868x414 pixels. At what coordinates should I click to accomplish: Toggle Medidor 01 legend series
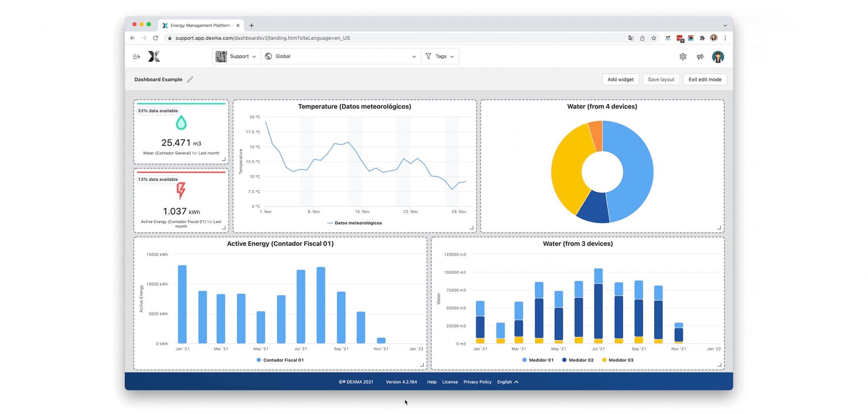click(x=538, y=360)
